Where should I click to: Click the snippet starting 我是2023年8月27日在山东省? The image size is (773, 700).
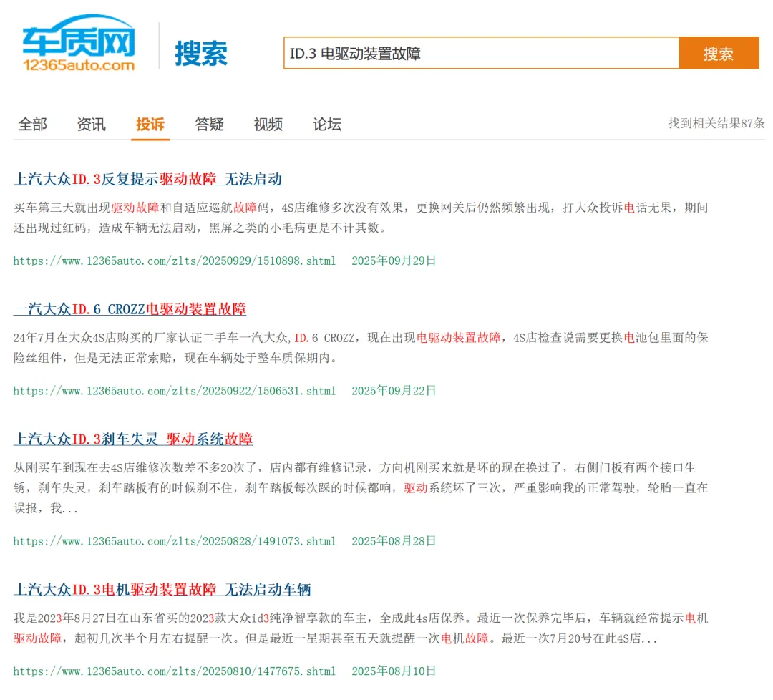tap(361, 628)
